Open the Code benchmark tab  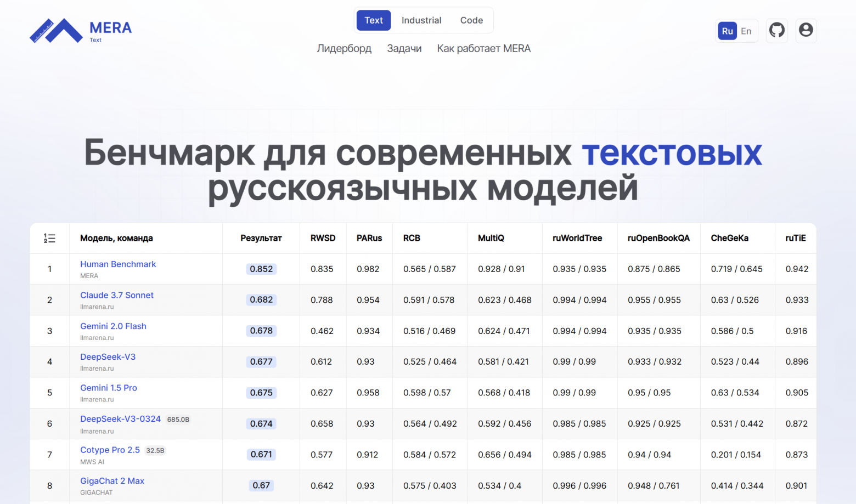tap(471, 20)
